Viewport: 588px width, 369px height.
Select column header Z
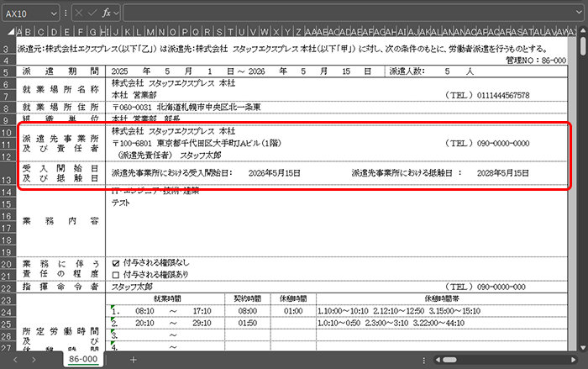pyautogui.click(x=298, y=32)
